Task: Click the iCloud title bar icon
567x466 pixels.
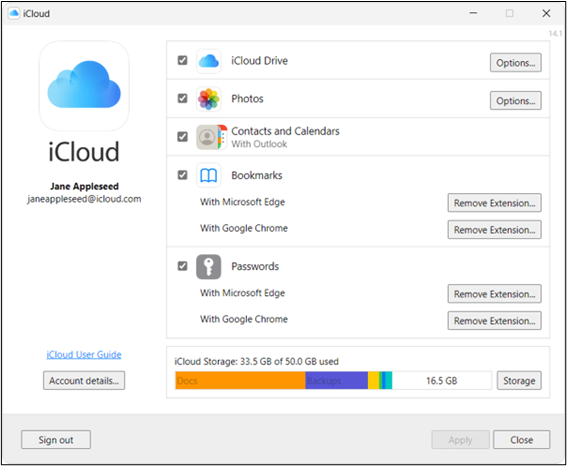Action: (14, 13)
